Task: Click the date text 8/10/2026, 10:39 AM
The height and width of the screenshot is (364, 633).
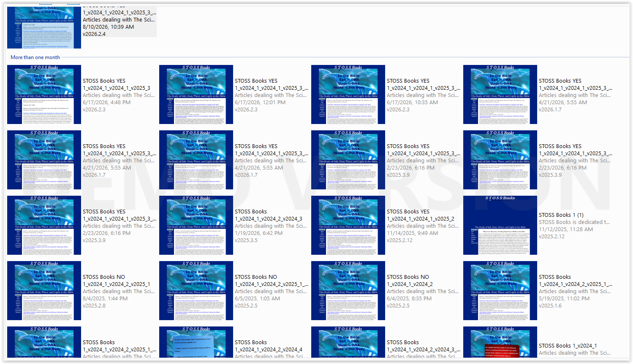Action: click(x=109, y=27)
